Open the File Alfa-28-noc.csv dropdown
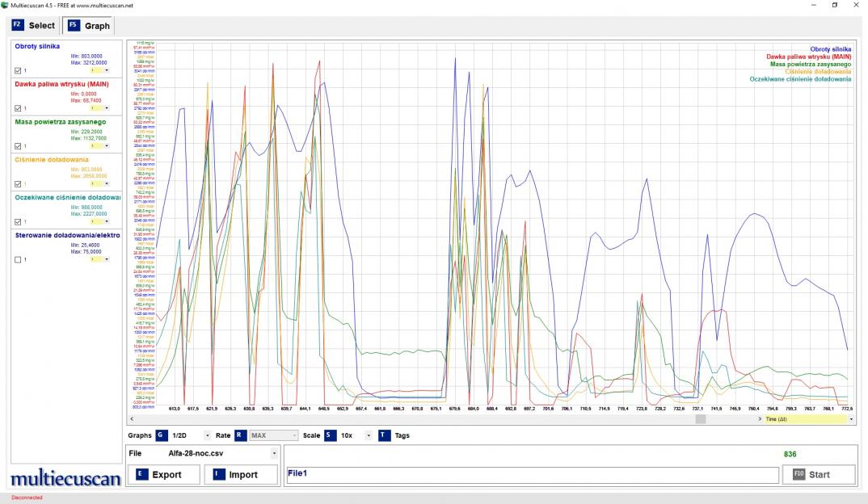The height and width of the screenshot is (504, 868). tap(275, 453)
